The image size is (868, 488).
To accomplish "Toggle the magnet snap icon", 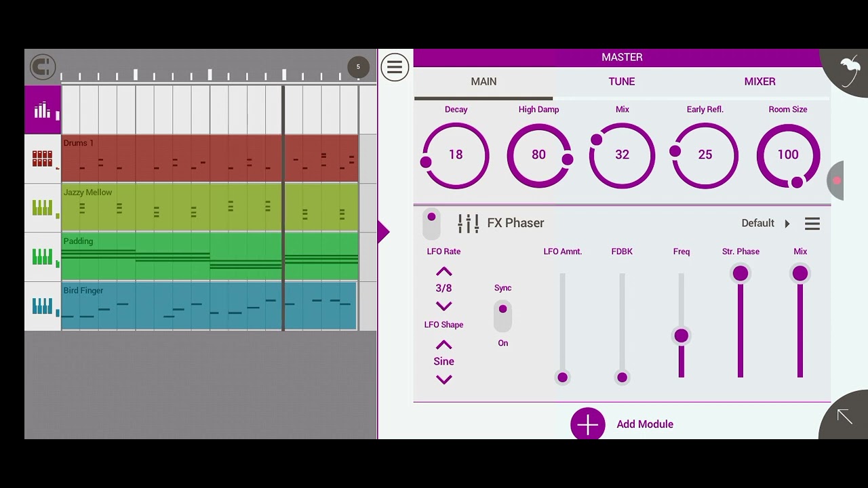I will [x=43, y=67].
